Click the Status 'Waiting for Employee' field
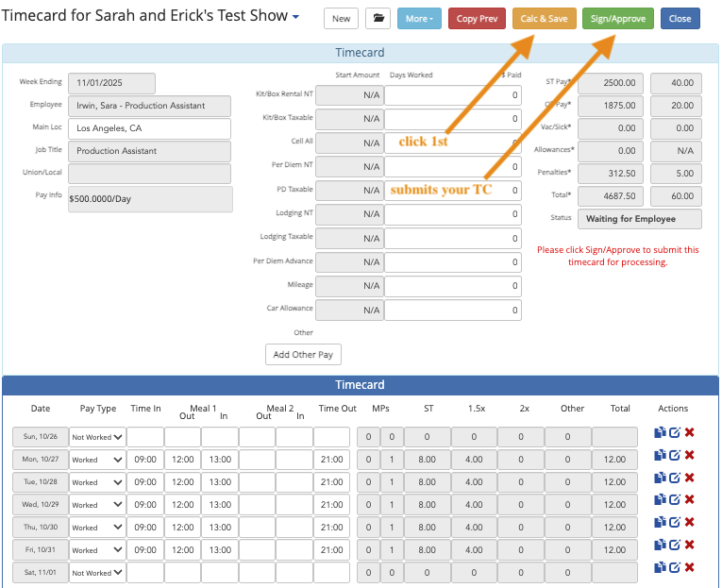 (640, 219)
